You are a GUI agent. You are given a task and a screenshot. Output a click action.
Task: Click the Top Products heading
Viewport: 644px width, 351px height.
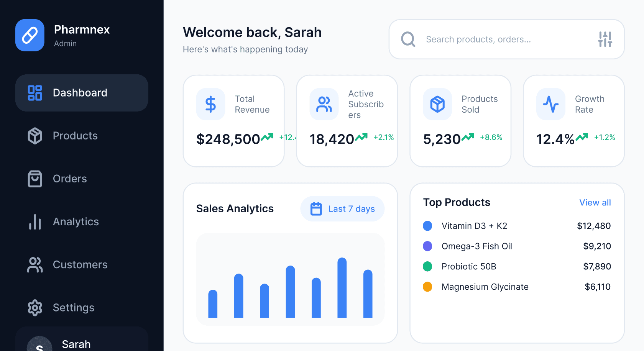click(x=457, y=203)
